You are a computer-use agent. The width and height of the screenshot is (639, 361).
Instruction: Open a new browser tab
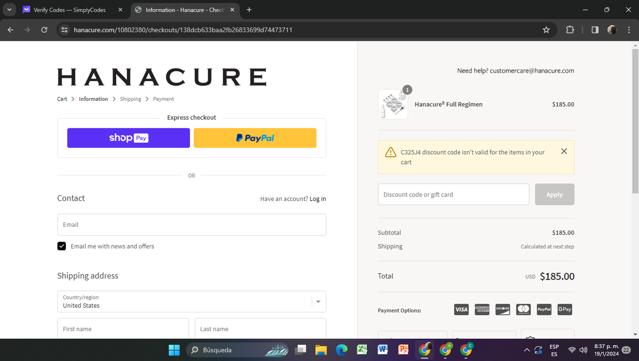click(x=249, y=10)
